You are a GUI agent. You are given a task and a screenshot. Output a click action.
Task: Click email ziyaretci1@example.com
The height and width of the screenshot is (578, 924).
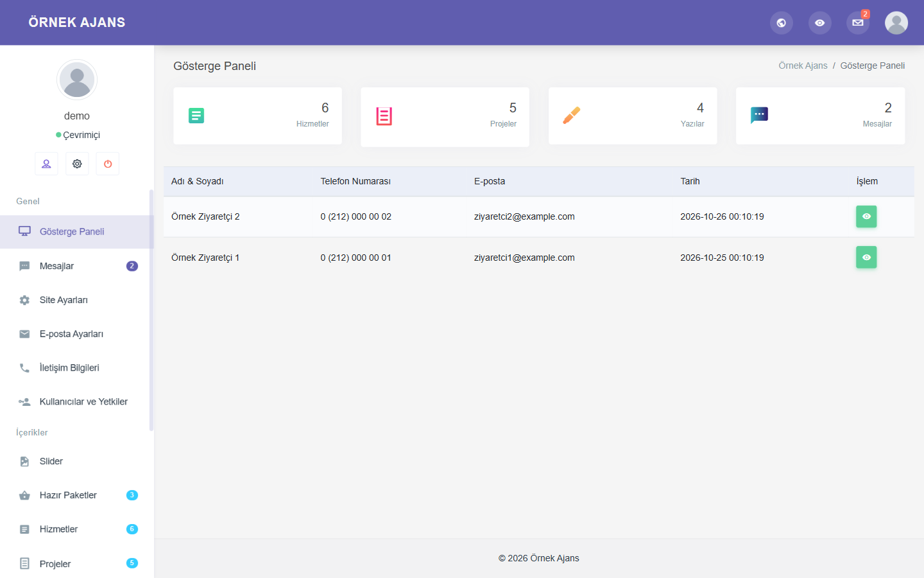pos(524,258)
